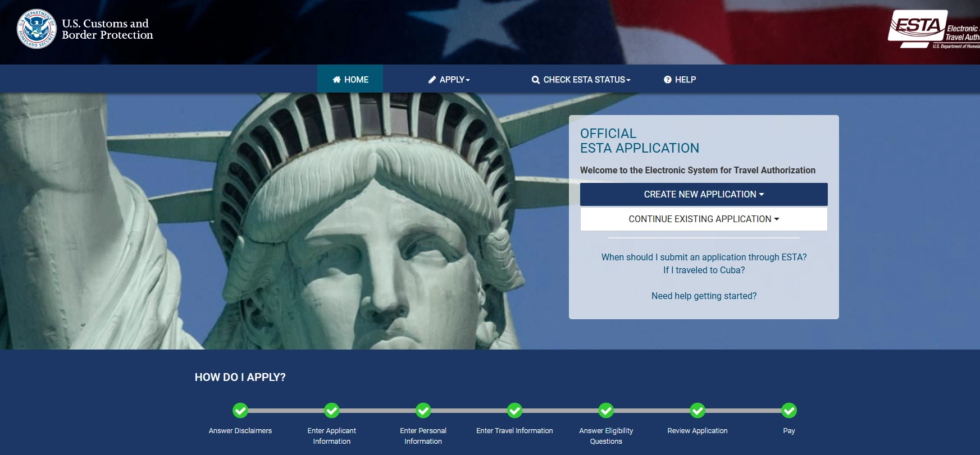
Task: Expand the CREATE NEW APPLICATION dropdown
Action: coord(704,194)
